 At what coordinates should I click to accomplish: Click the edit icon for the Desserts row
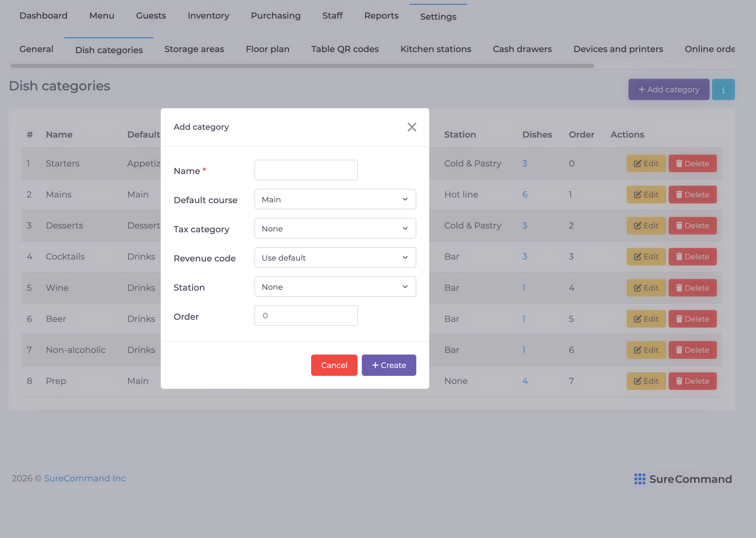(637, 226)
